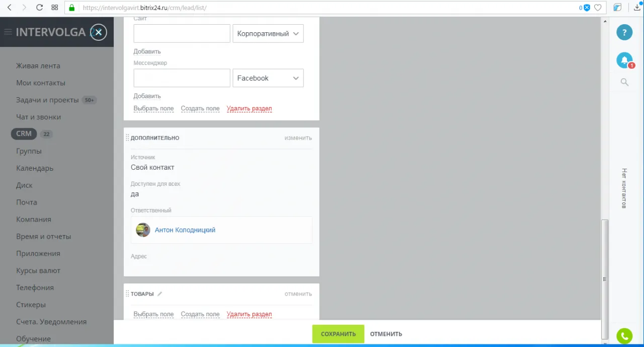Open CRM section in left menu
The height and width of the screenshot is (347, 644).
click(x=24, y=134)
